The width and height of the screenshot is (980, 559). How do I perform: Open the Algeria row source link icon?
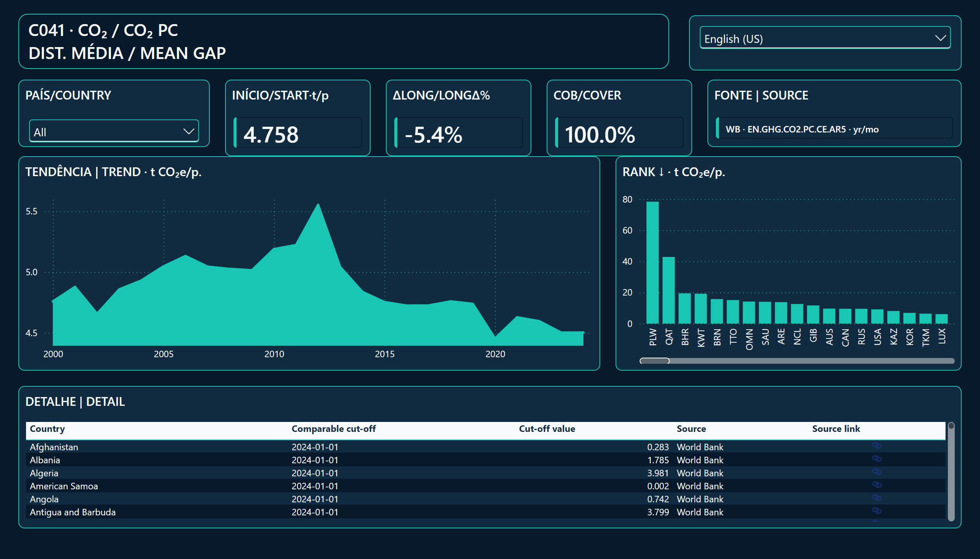877,472
